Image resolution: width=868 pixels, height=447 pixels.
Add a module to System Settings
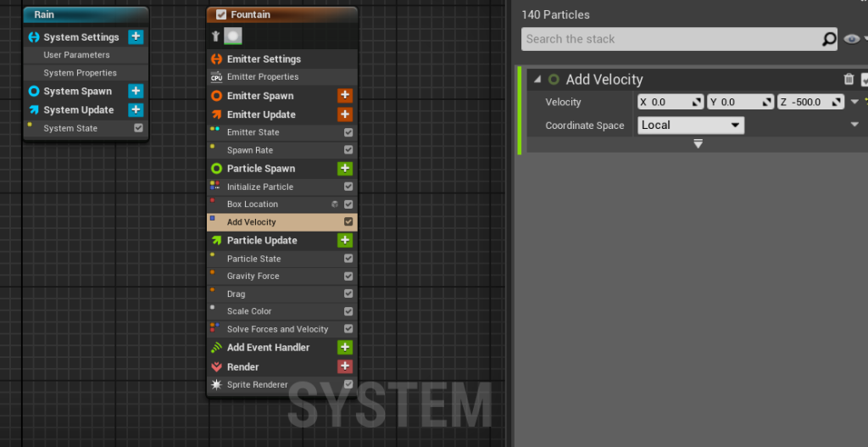(x=136, y=37)
